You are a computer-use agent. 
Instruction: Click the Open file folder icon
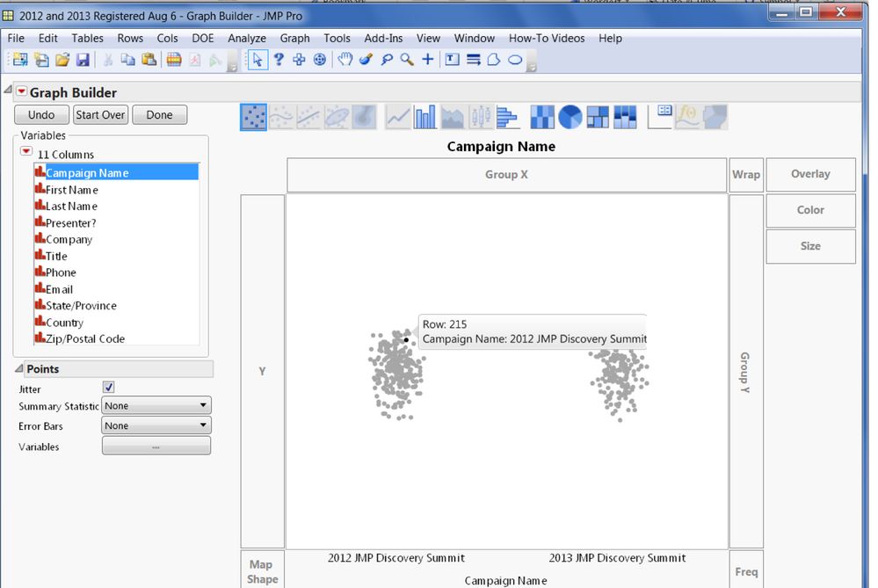click(62, 60)
